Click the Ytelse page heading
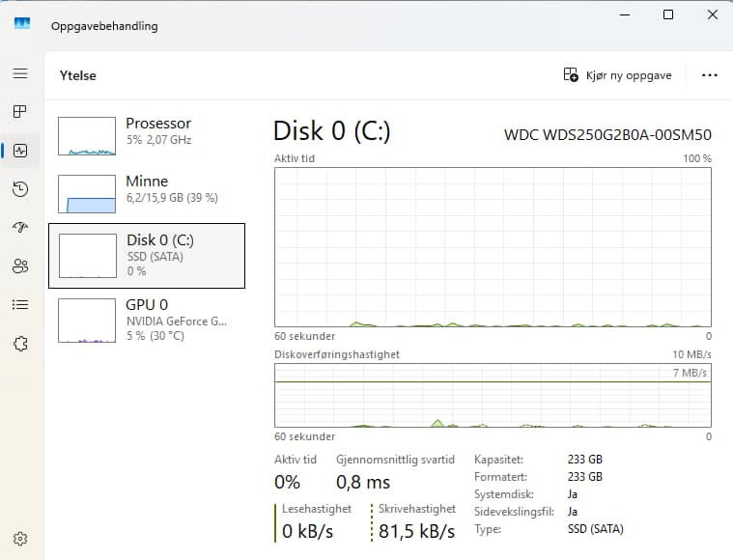This screenshot has width=733, height=560. point(77,75)
